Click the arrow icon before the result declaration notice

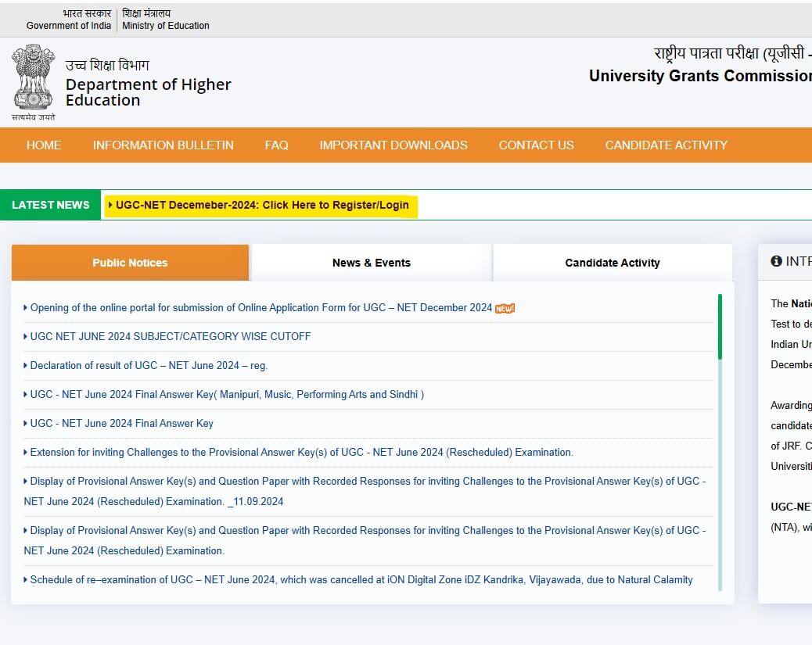[x=25, y=365]
